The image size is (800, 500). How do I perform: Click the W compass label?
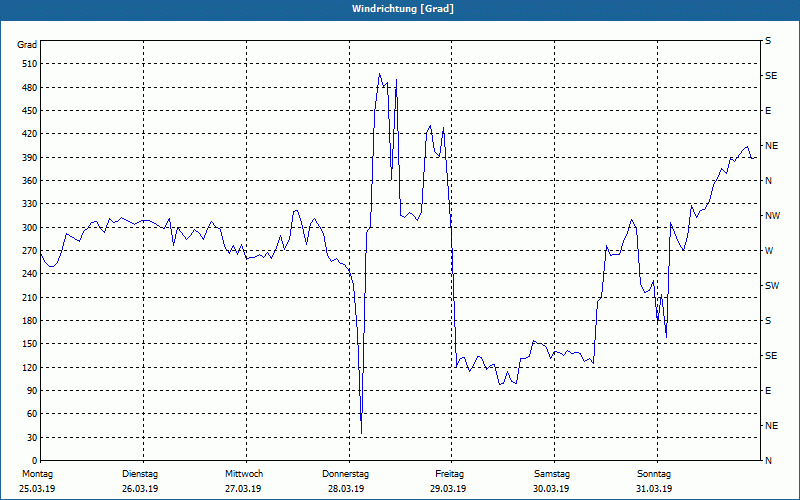coord(769,251)
